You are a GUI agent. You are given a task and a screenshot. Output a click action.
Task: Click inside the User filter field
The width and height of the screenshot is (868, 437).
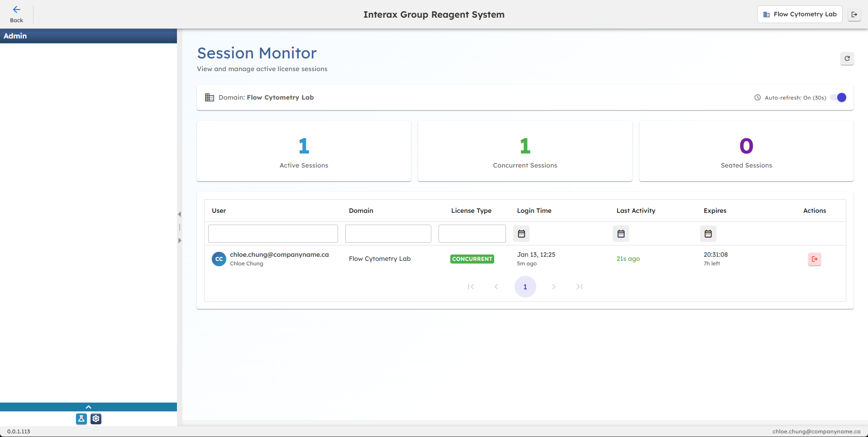273,234
